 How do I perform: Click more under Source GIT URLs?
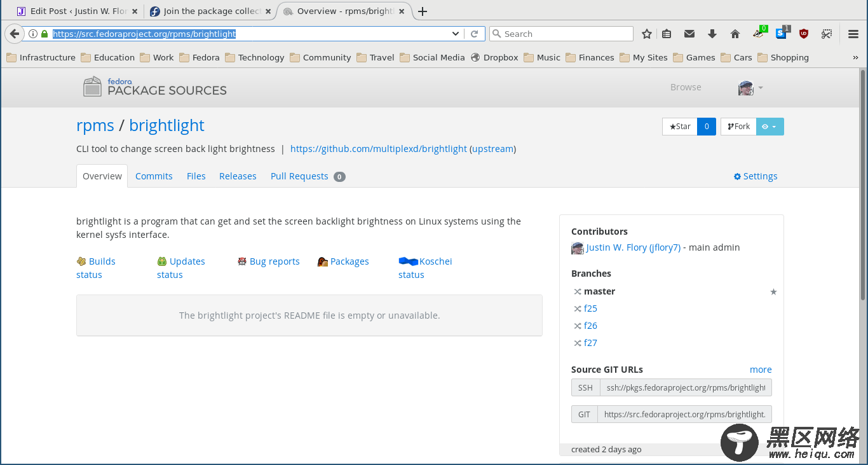coord(761,370)
